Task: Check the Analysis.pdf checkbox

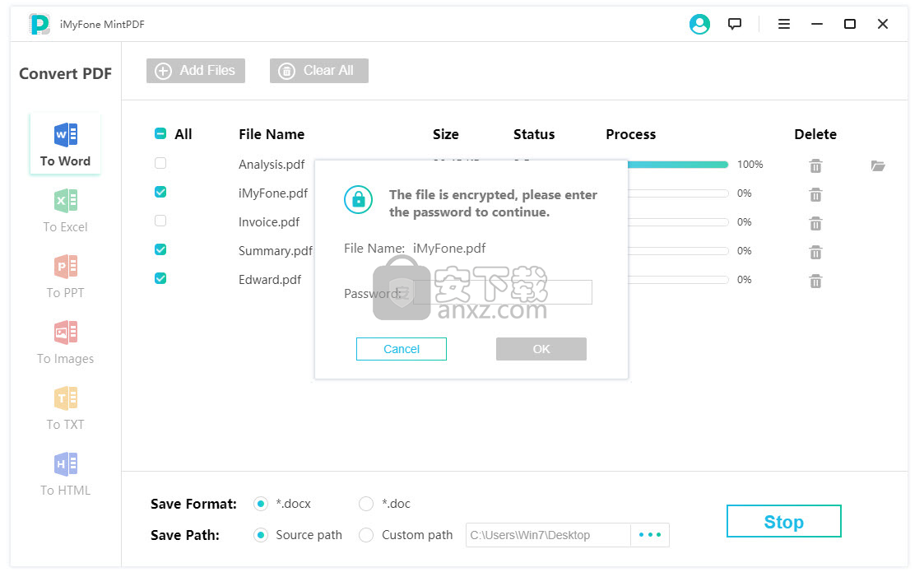Action: click(160, 163)
